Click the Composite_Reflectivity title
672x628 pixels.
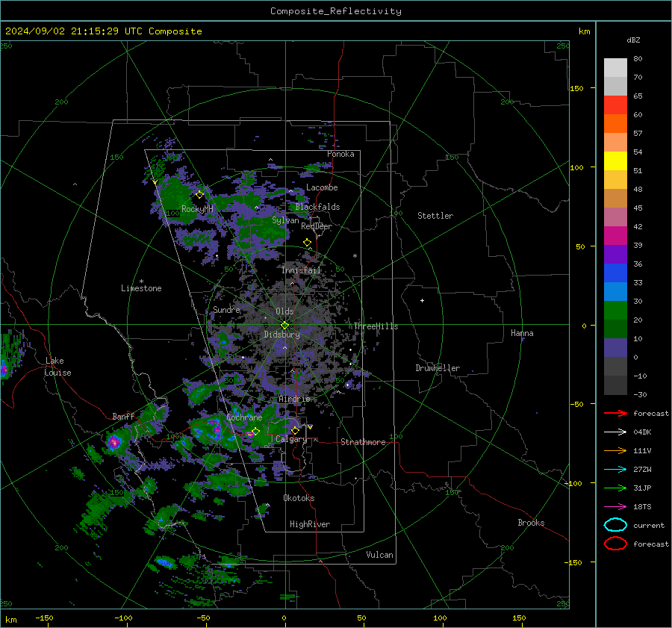pos(336,11)
